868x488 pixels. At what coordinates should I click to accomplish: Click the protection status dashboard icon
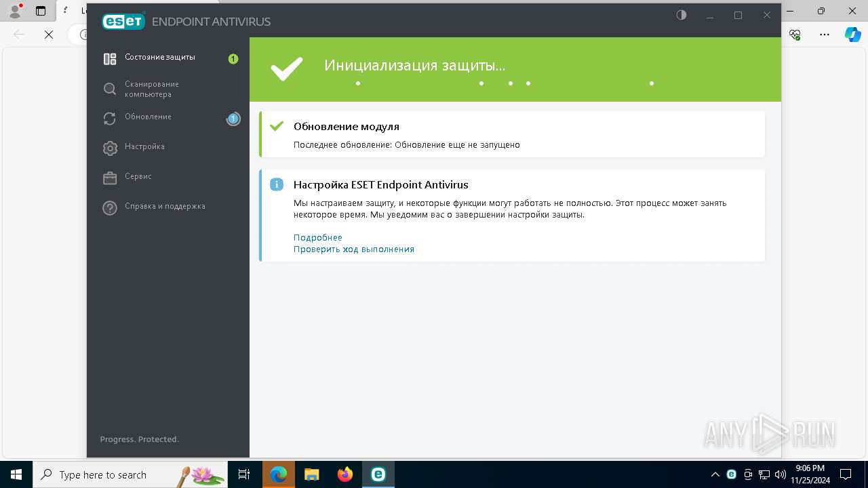point(110,59)
